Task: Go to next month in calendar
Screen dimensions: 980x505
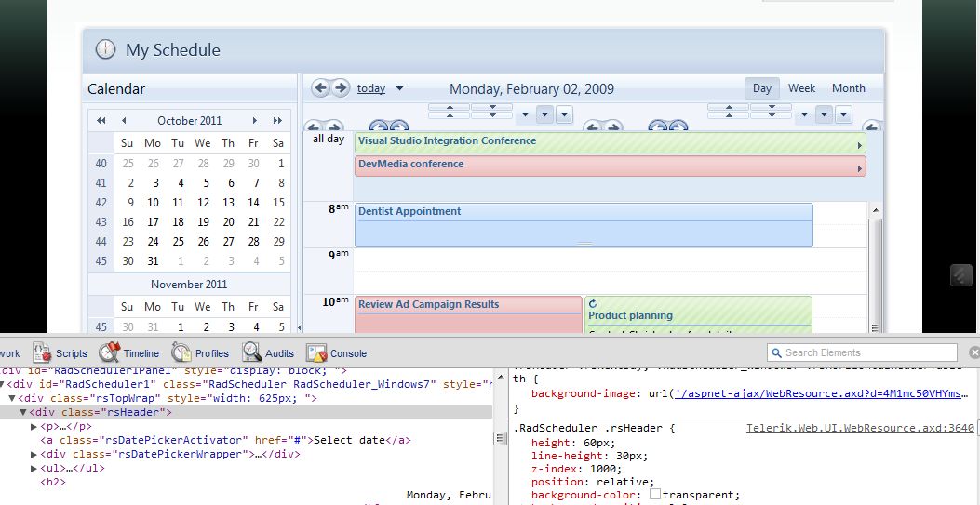Action: [254, 121]
